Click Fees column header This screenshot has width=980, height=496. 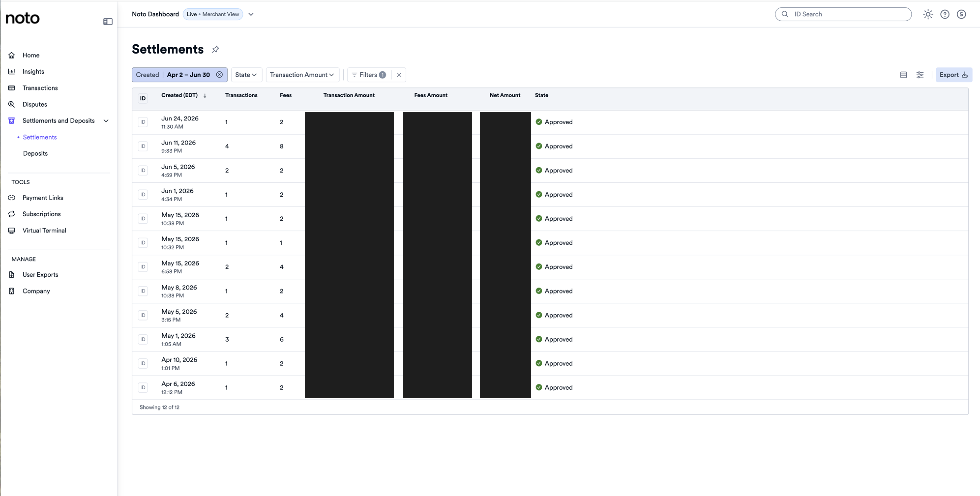click(x=286, y=95)
